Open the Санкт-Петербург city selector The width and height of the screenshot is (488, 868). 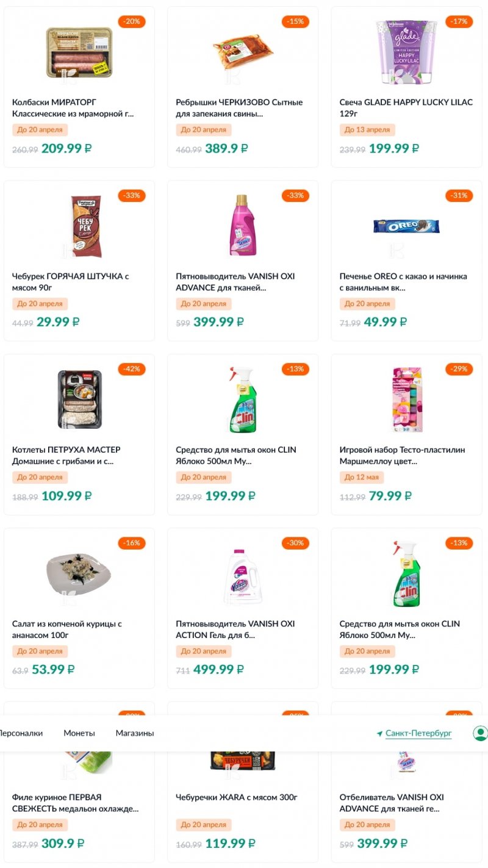pyautogui.click(x=418, y=733)
